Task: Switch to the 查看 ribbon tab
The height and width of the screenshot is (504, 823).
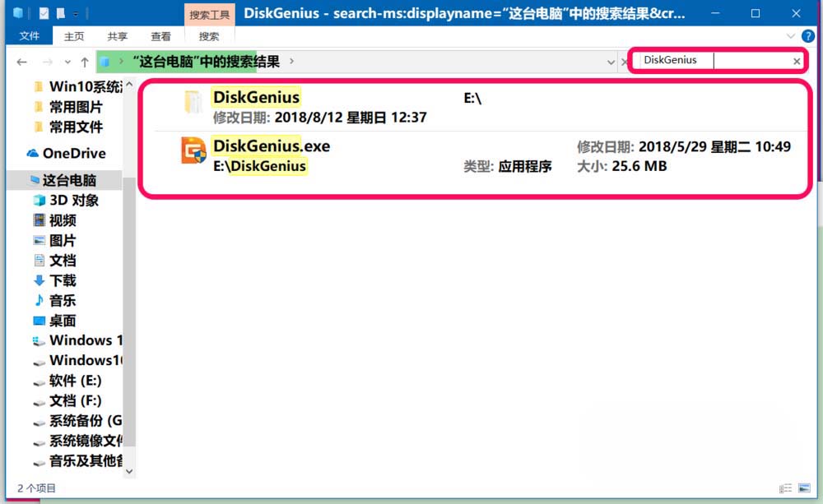Action: coord(161,36)
